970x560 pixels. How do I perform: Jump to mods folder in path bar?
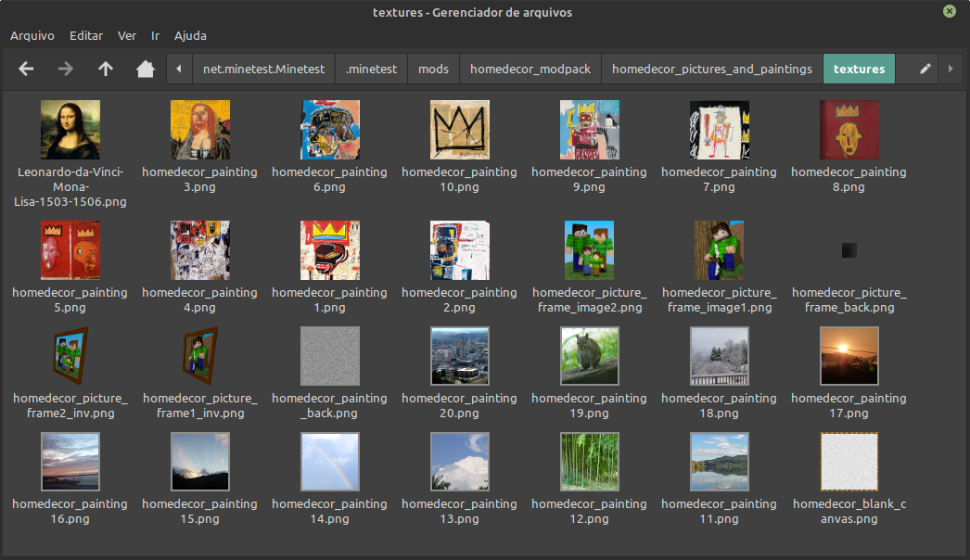coord(434,69)
